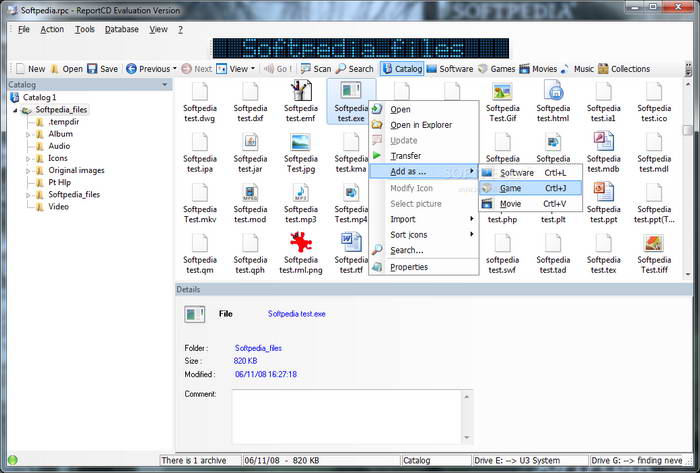Open the Action menu
This screenshot has height=473, width=700.
click(52, 29)
